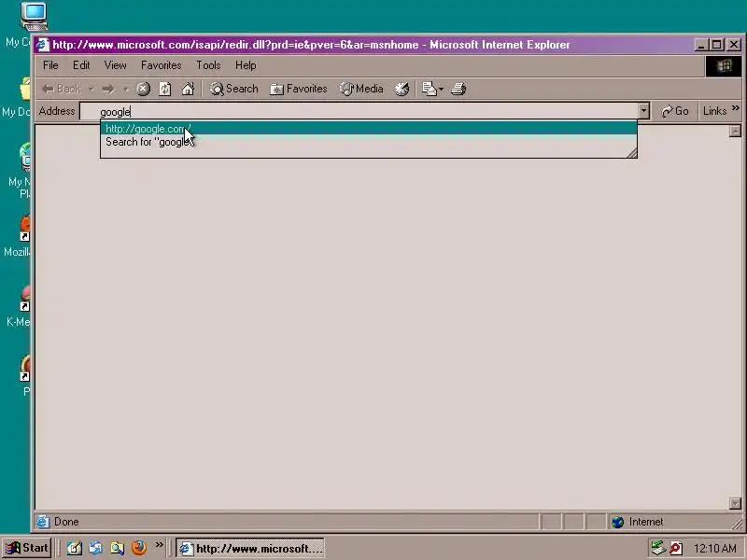Click the page scrollbar down arrow
Viewport: 747px width, 560px height.
coord(735,503)
